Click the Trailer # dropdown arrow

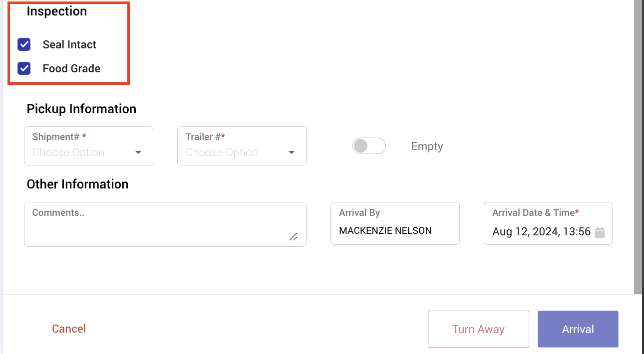(292, 153)
